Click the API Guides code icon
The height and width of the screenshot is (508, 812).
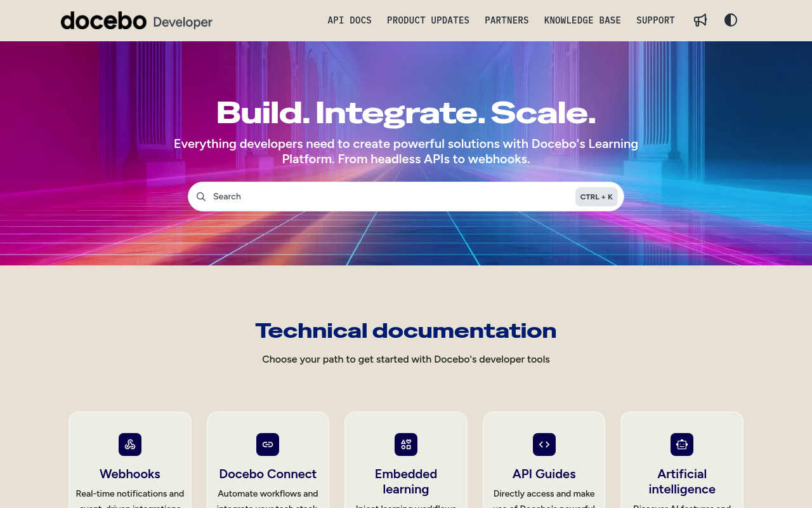[x=544, y=444]
